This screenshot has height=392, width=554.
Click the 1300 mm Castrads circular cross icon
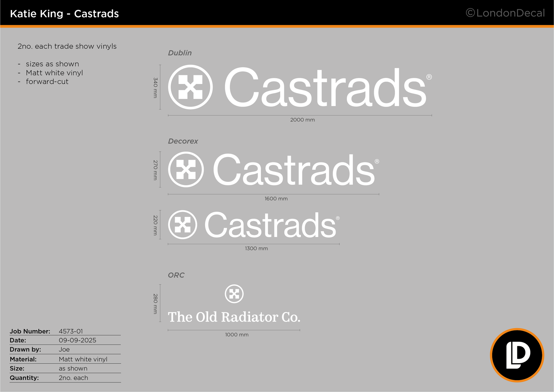click(x=183, y=225)
